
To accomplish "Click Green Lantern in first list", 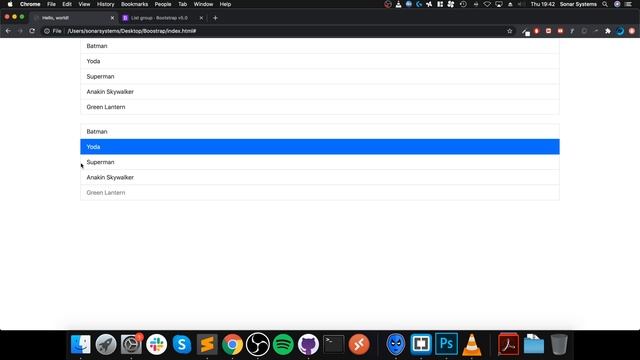I will pyautogui.click(x=320, y=107).
